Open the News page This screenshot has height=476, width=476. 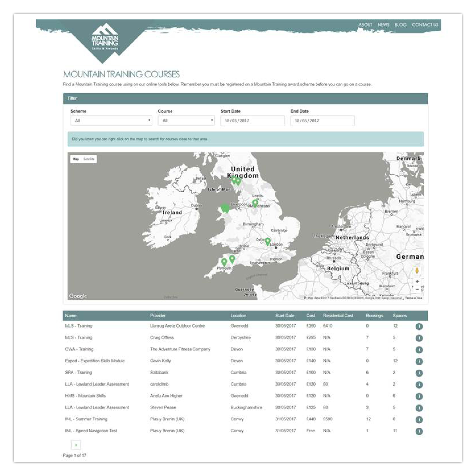click(383, 25)
